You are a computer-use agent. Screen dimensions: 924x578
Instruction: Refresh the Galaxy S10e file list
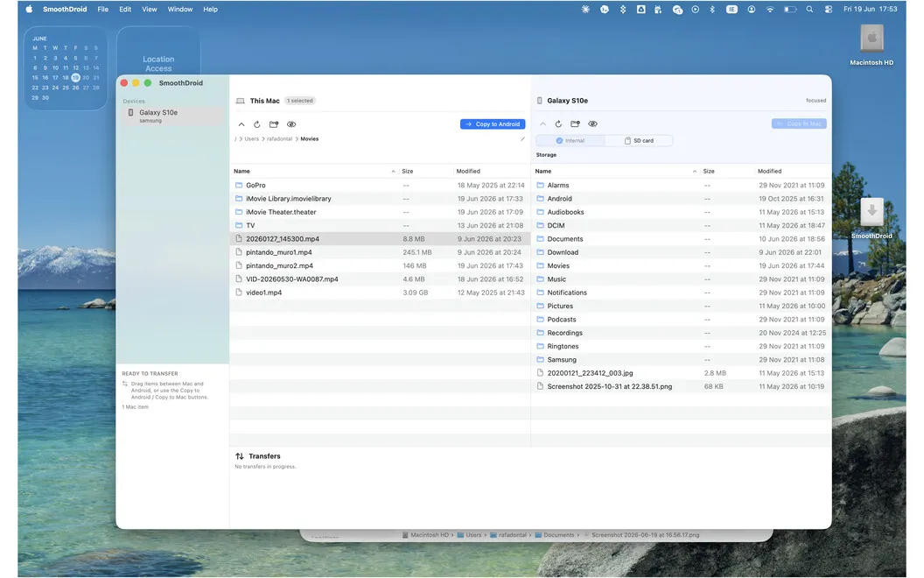click(558, 123)
